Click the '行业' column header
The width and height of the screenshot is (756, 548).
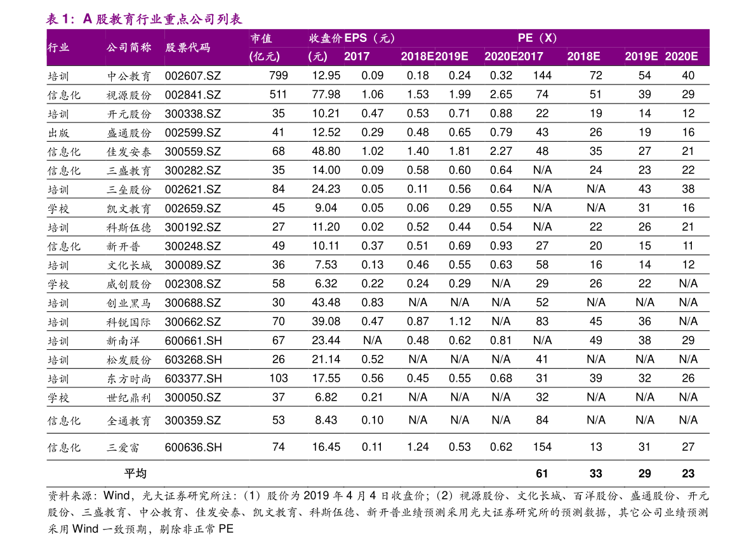pos(58,47)
